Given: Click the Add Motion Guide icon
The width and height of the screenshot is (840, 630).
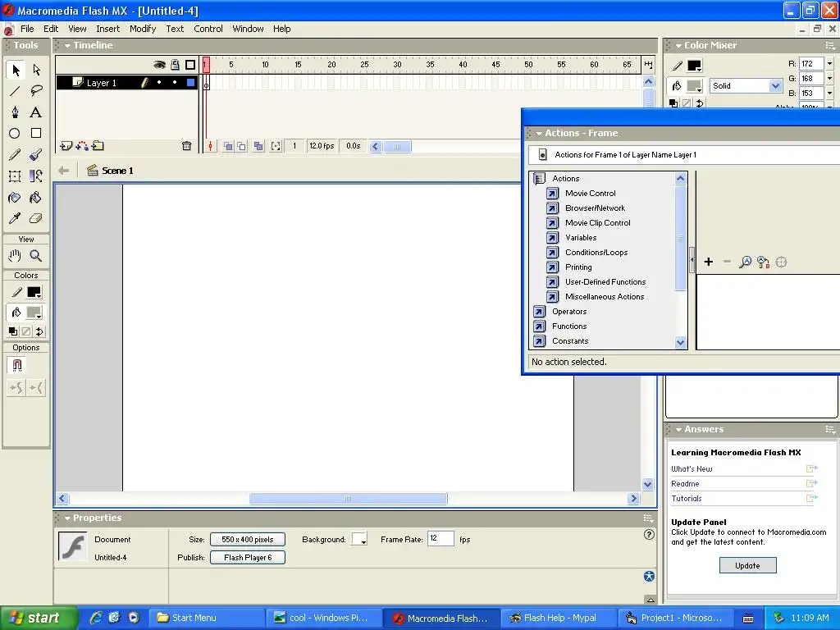Looking at the screenshot, I should point(82,146).
